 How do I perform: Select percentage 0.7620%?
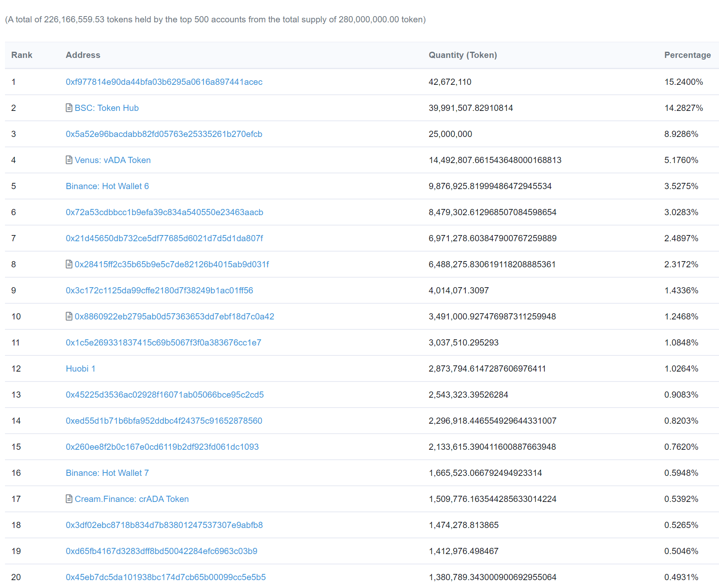coord(681,447)
